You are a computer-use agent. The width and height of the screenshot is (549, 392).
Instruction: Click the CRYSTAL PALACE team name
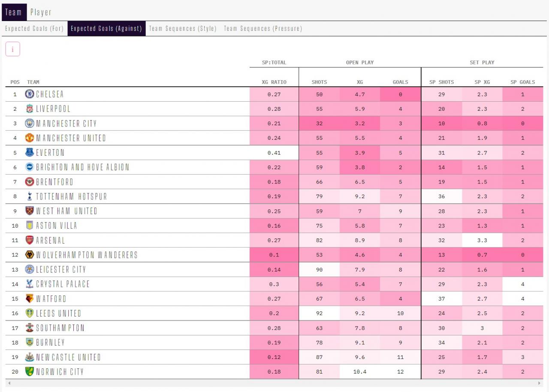pos(63,283)
